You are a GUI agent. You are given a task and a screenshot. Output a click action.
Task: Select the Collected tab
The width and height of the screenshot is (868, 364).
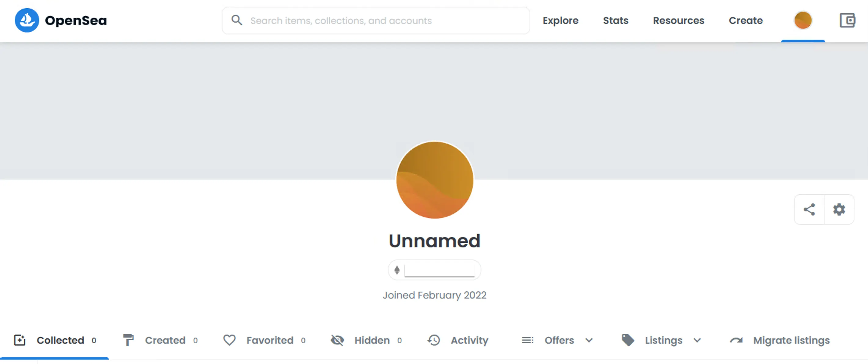point(60,340)
